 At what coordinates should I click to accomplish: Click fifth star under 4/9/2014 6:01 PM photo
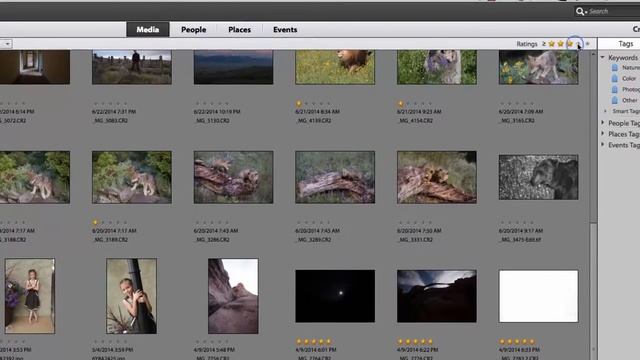tap(329, 341)
